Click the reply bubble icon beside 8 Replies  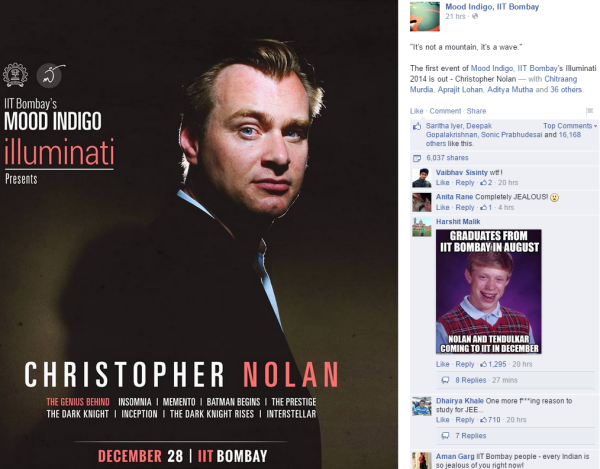pyautogui.click(x=445, y=380)
